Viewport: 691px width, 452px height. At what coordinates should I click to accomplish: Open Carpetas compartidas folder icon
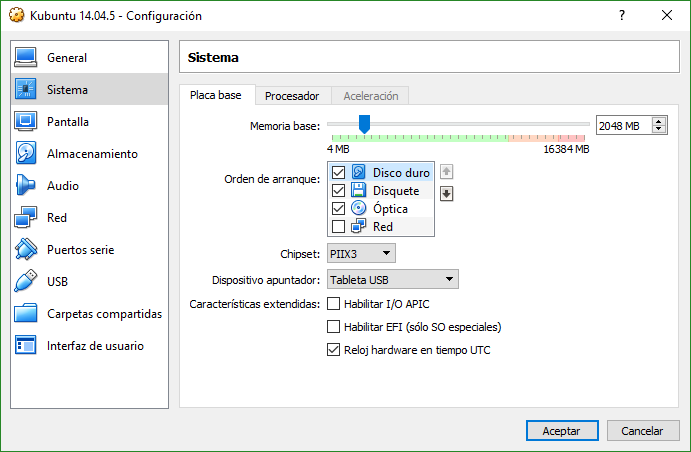[26, 314]
